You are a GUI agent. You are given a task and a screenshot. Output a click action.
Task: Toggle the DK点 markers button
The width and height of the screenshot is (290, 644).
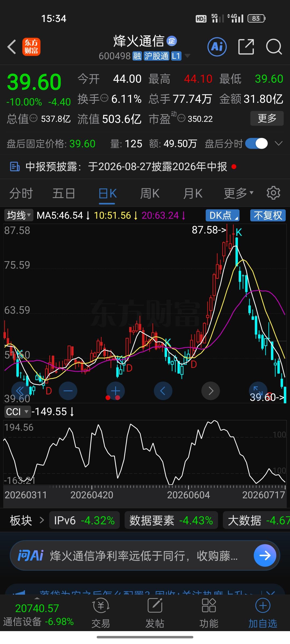click(223, 215)
